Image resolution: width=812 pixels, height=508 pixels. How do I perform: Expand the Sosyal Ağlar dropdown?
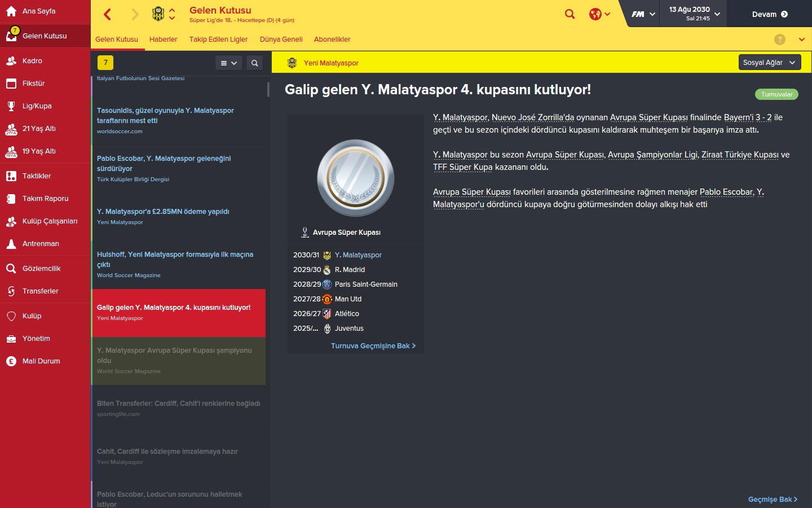[x=770, y=63]
